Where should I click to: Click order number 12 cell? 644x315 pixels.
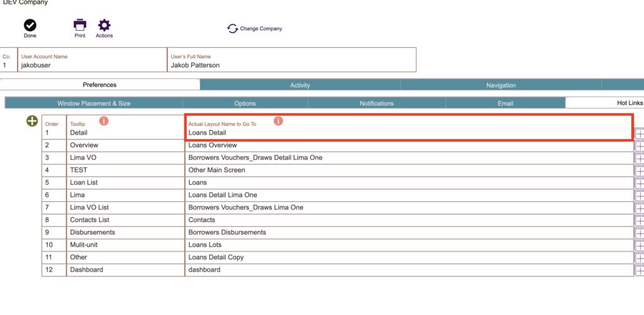pos(54,270)
